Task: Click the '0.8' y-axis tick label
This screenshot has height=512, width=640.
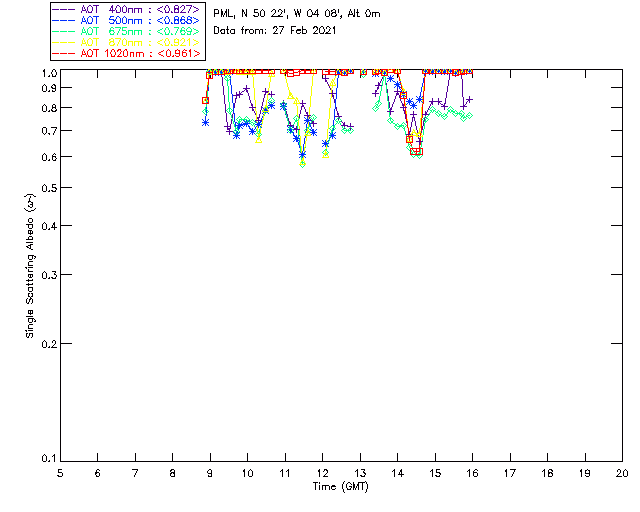Action: click(49, 108)
